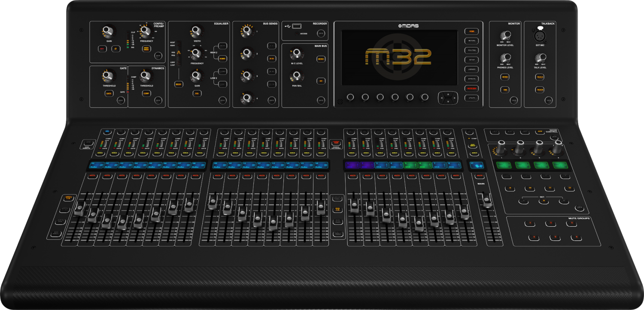Screen dimensions: 644x310
Task: Activate Mute Group 6 button
Action: pos(577,237)
